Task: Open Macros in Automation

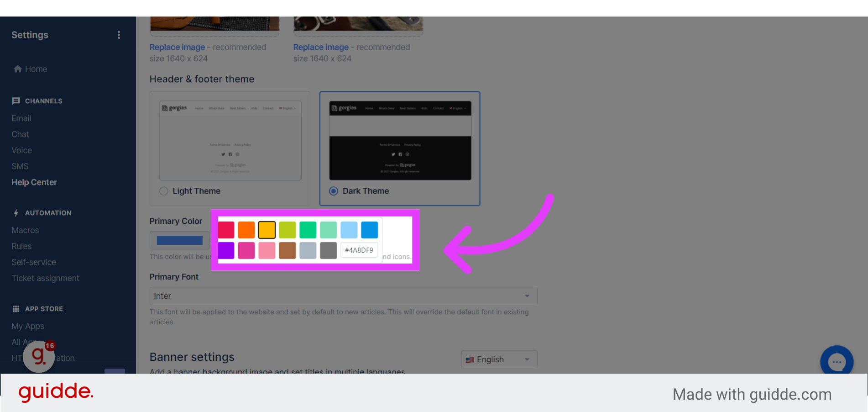Action: 25,230
